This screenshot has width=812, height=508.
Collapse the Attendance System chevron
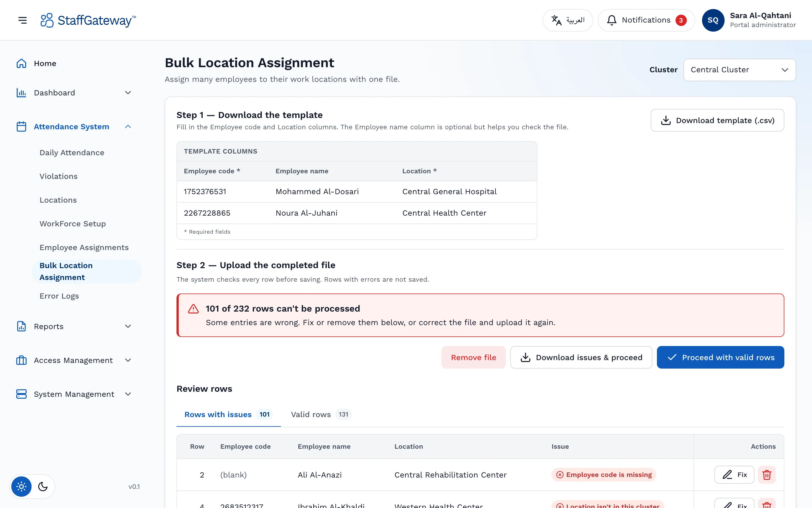click(128, 127)
